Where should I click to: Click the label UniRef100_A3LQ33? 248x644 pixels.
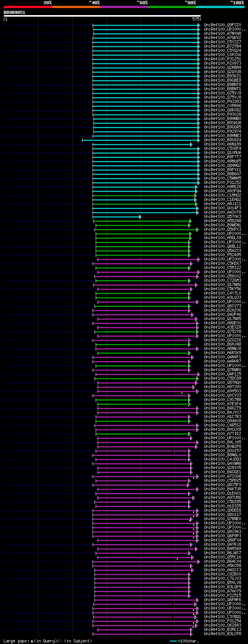222,297
